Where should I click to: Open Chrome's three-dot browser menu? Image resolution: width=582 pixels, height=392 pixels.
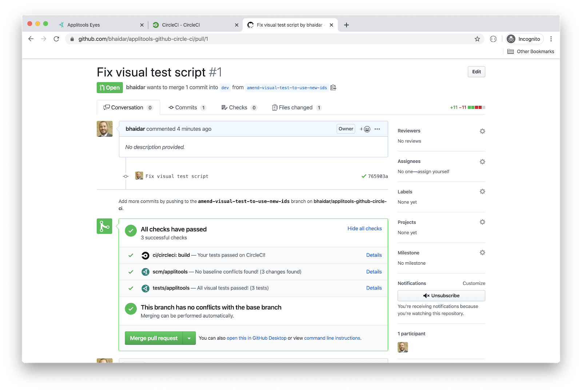[551, 39]
